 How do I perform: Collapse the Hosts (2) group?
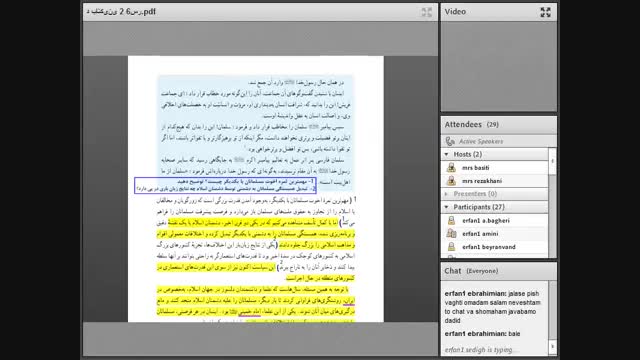point(447,154)
